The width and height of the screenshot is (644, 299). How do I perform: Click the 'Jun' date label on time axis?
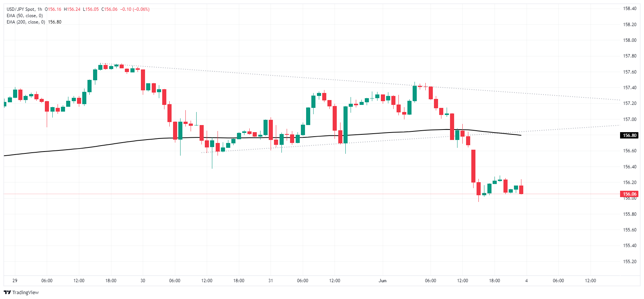[x=382, y=281]
